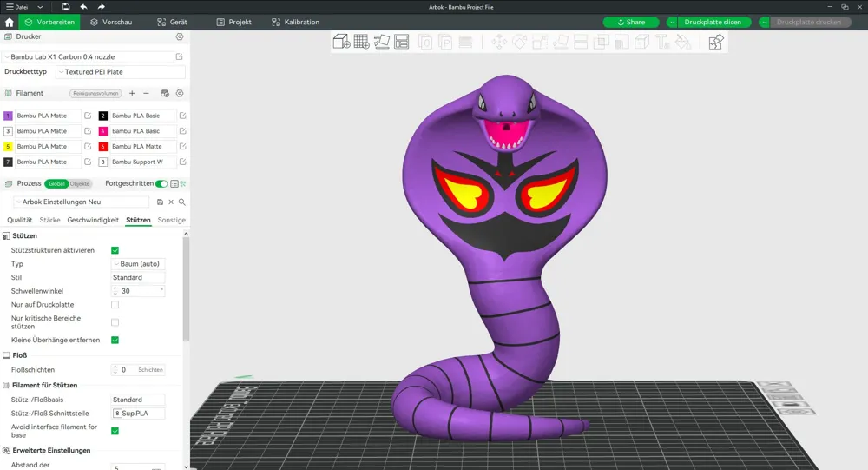Click the purple filament 1 color swatch

point(8,116)
